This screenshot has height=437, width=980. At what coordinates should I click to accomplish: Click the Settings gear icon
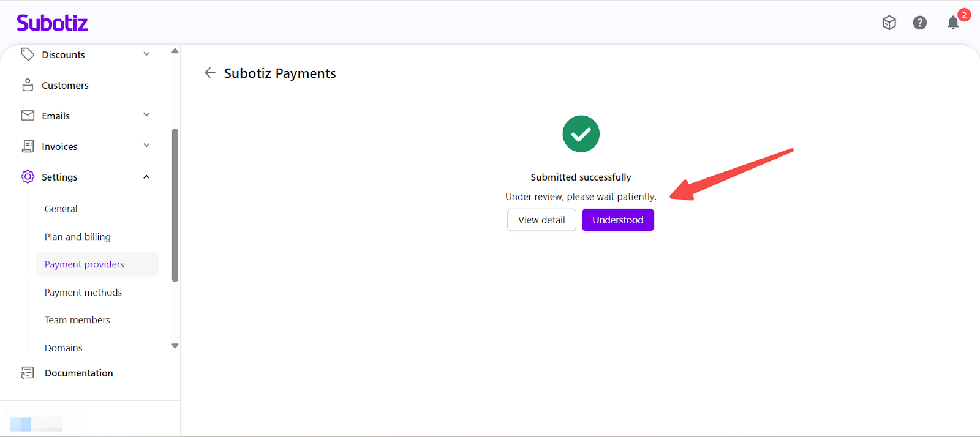coord(28,177)
